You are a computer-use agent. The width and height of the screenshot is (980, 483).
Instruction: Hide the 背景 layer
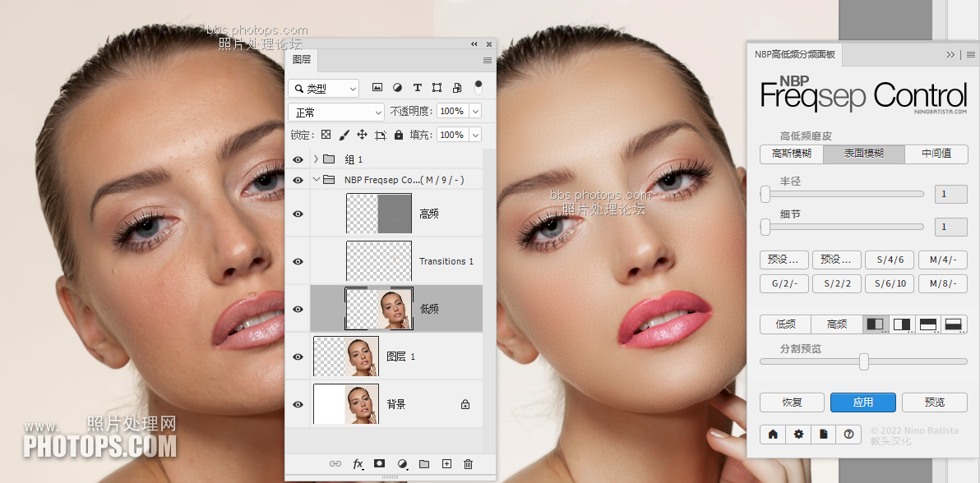coord(298,404)
